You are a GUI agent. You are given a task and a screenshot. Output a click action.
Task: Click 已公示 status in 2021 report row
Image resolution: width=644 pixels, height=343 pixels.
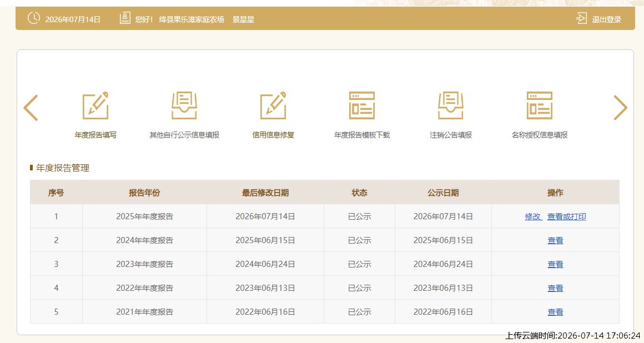click(359, 312)
